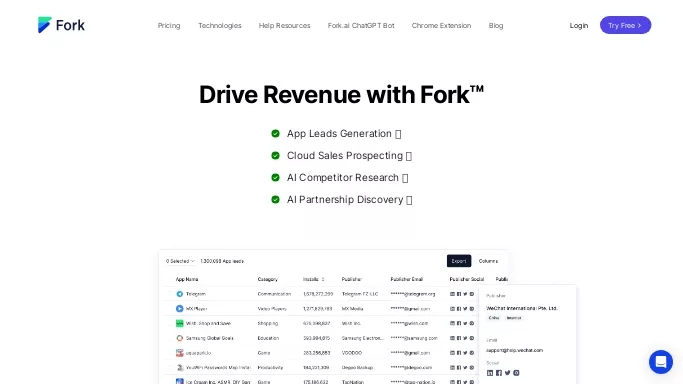Viewport: 683px width, 384px height.
Task: Click the Samsung Global Goals app icon
Action: tap(179, 338)
